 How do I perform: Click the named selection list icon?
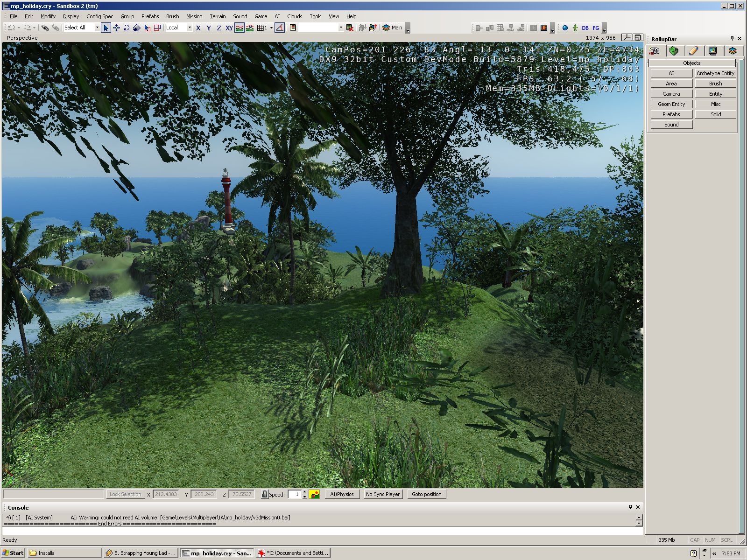[x=293, y=28]
